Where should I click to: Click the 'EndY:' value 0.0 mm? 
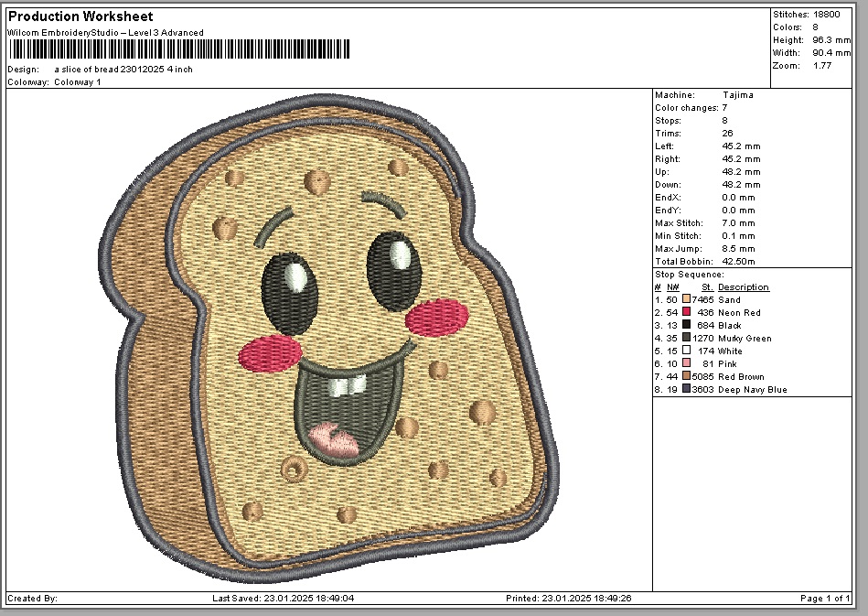[738, 210]
